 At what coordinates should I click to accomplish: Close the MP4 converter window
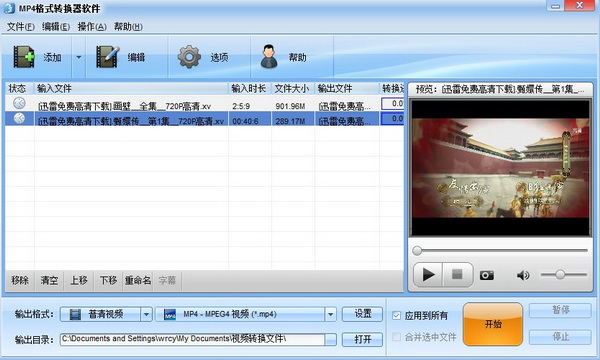tap(579, 5)
